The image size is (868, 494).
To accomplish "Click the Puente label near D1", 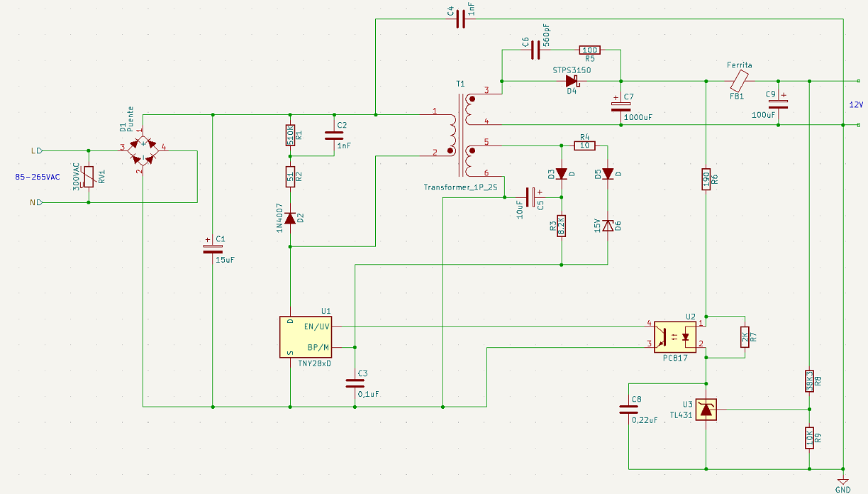I will 130,119.
